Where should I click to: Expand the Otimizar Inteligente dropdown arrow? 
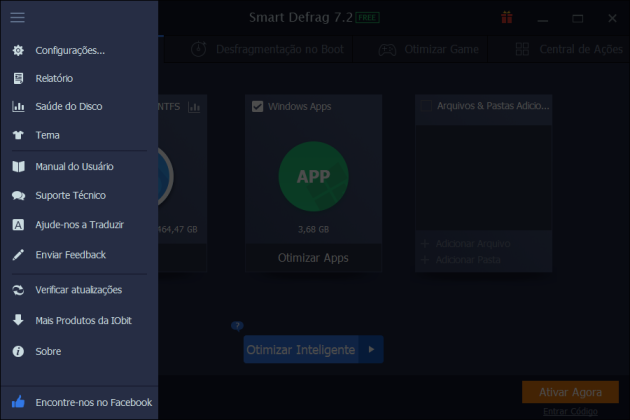371,349
